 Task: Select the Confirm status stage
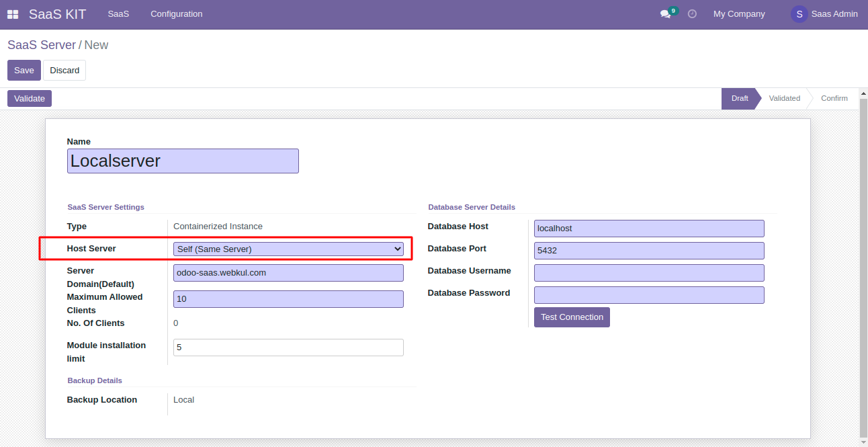pyautogui.click(x=834, y=99)
